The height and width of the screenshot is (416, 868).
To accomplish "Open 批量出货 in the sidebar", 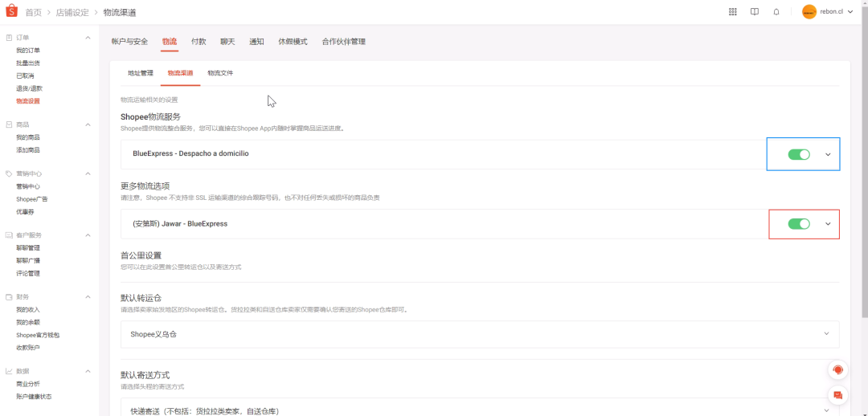I will click(x=28, y=63).
